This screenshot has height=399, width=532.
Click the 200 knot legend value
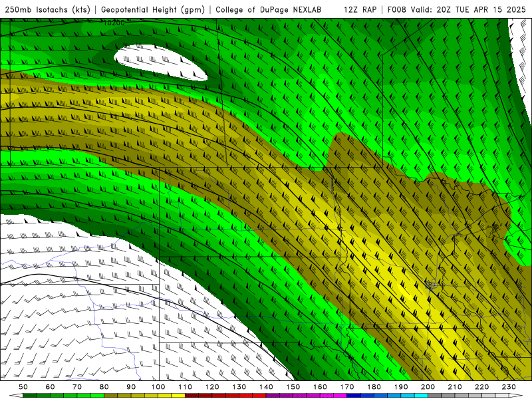pos(428,387)
